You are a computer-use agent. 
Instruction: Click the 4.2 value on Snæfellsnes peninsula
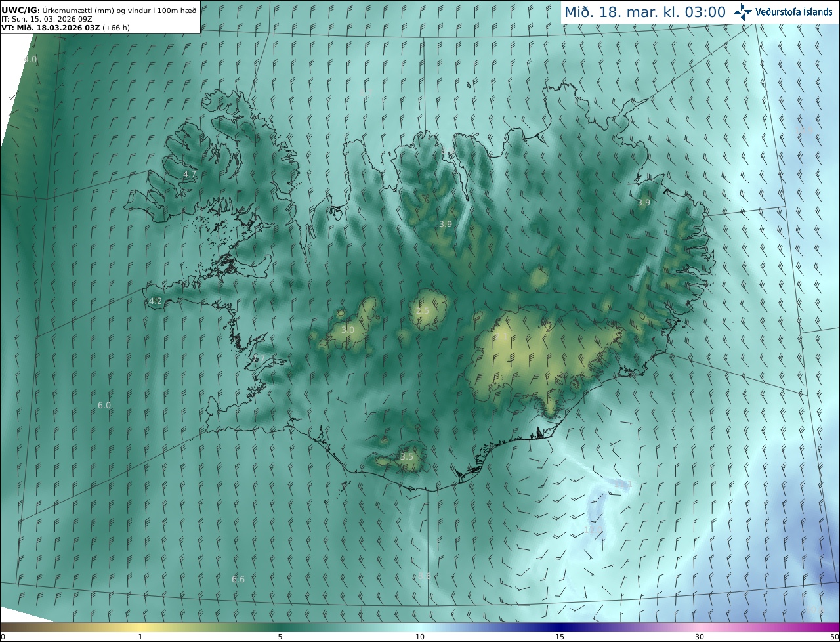click(x=156, y=301)
